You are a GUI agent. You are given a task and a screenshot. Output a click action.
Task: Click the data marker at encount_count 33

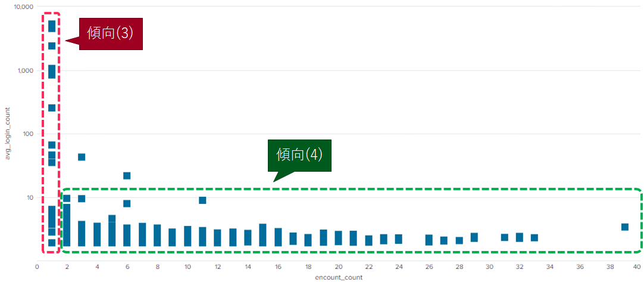pos(534,237)
